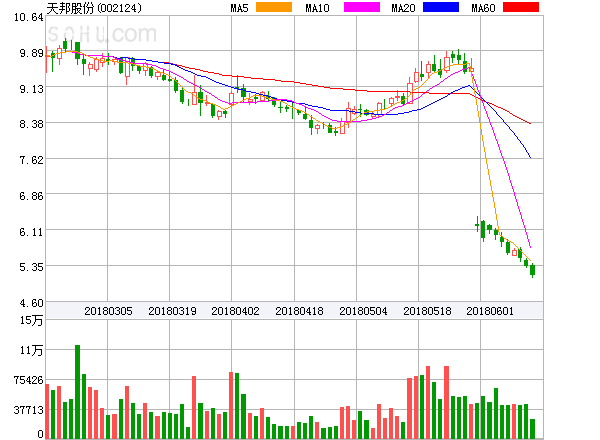The width and height of the screenshot is (600, 440).
Task: Click date label 20180518
Action: point(427,311)
